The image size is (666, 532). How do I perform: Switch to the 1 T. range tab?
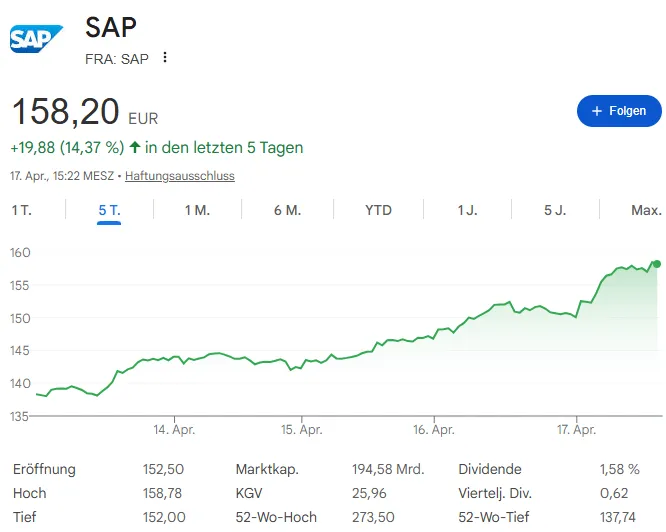[x=22, y=210]
